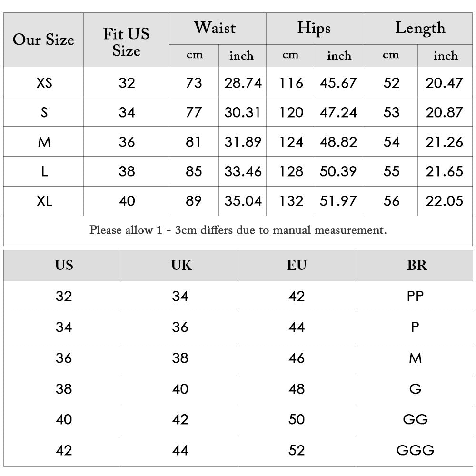This screenshot has height=476, width=476.
Task: Select the XS size row label
Action: pyautogui.click(x=44, y=83)
